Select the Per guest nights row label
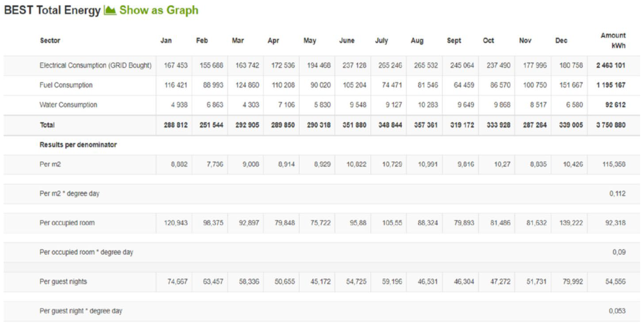This screenshot has height=325, width=644. (x=63, y=282)
